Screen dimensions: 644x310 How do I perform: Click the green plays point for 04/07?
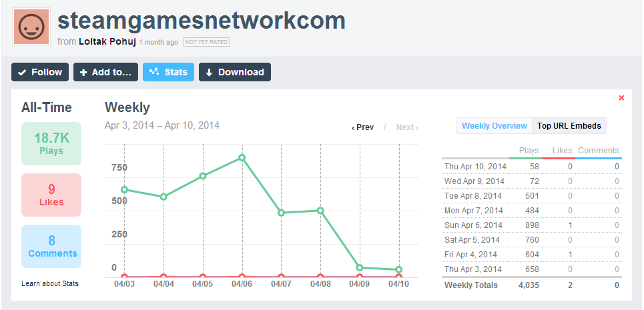pyautogui.click(x=282, y=213)
